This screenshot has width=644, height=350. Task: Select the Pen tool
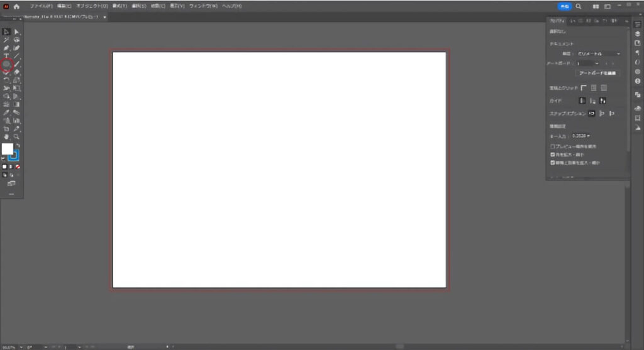tap(6, 48)
